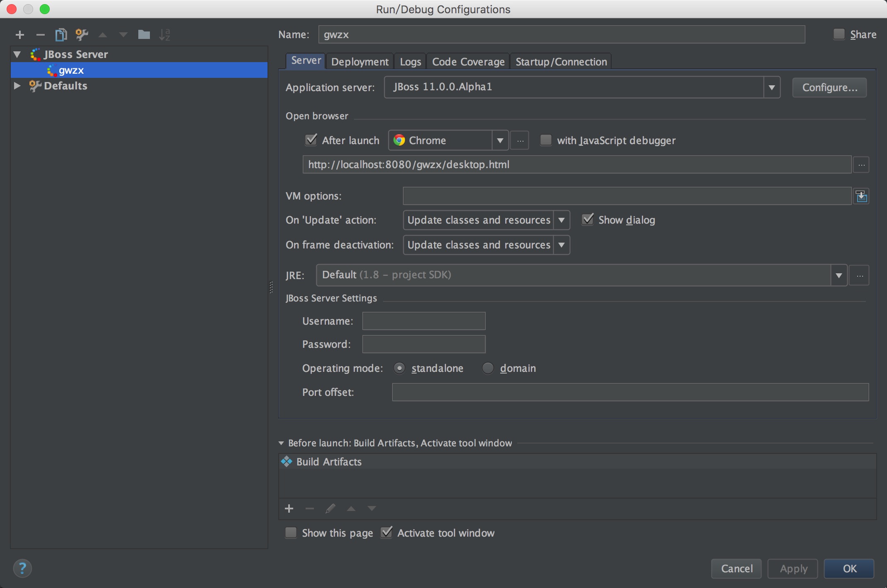The width and height of the screenshot is (887, 588).
Task: Move before launch task up
Action: click(351, 509)
